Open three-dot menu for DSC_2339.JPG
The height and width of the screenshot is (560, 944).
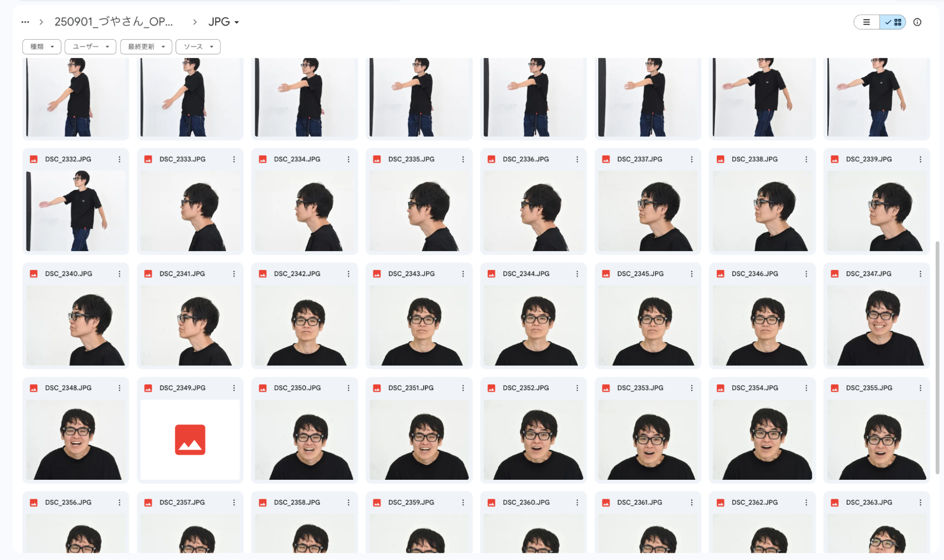tap(920, 160)
